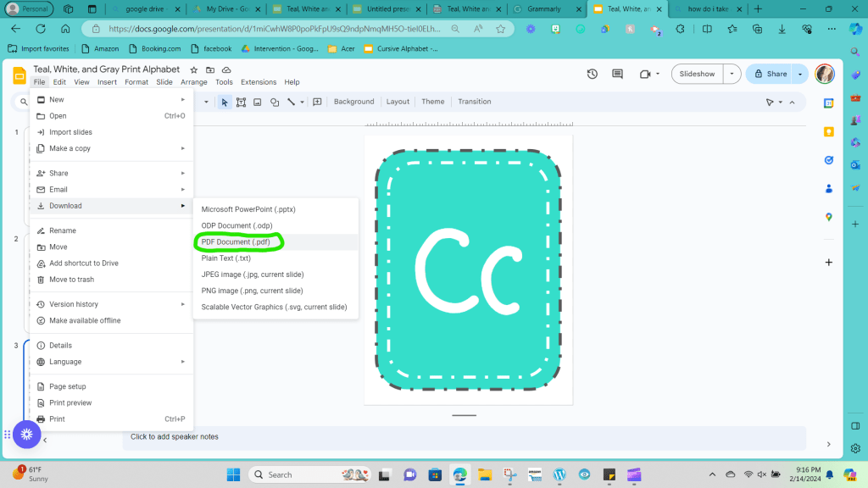
Task: Open the comments panel icon
Action: [x=618, y=74]
